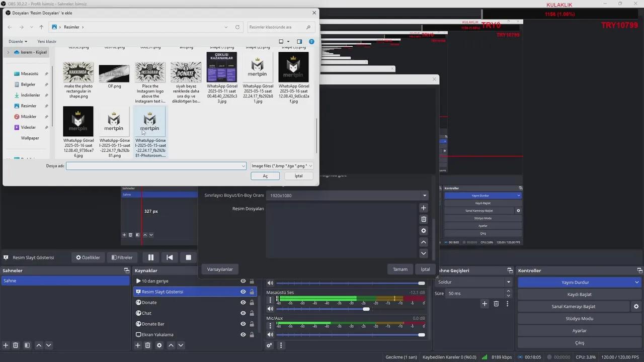The width and height of the screenshot is (644, 362).
Task: Click Yeni klasör in file dialog toolbar
Action: pos(47,41)
